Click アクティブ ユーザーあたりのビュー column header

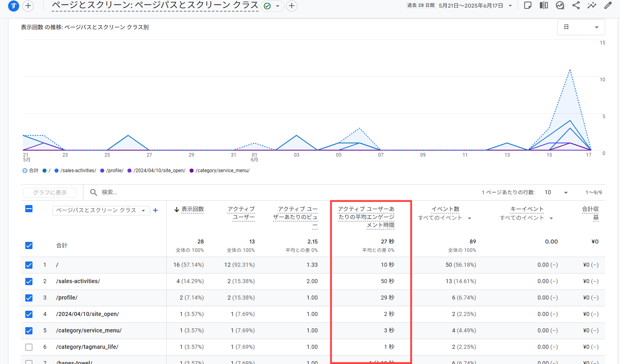pyautogui.click(x=295, y=217)
